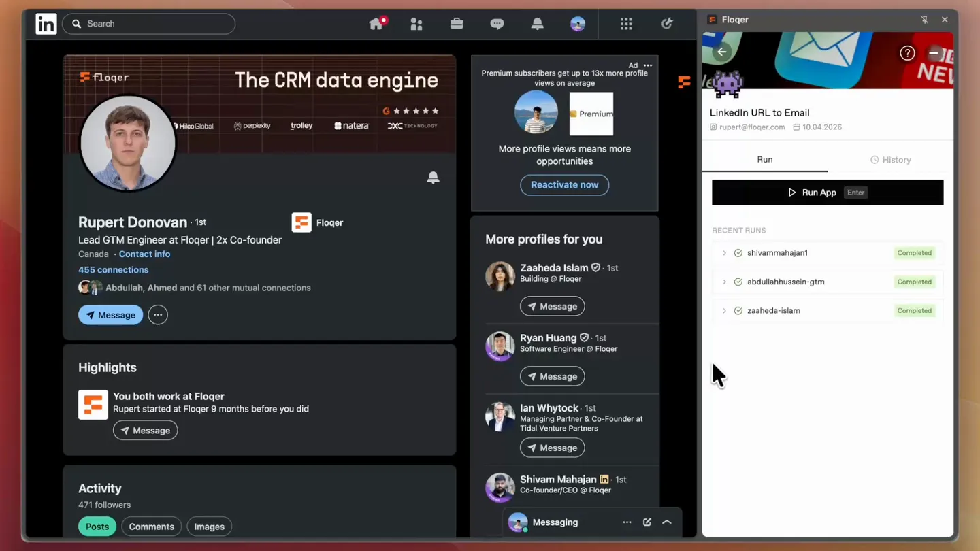Image resolution: width=980 pixels, height=551 pixels.
Task: Click the LinkedIn logo
Action: pos(46,24)
